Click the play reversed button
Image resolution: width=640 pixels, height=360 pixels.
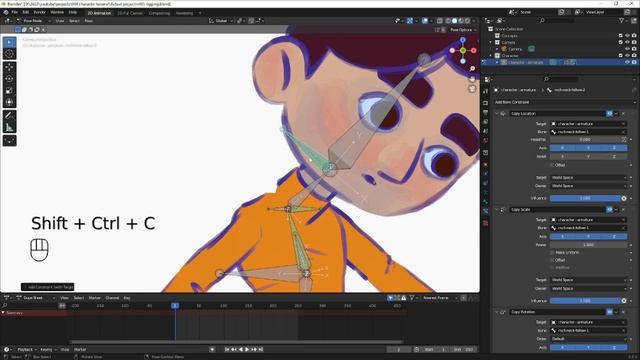240,349
